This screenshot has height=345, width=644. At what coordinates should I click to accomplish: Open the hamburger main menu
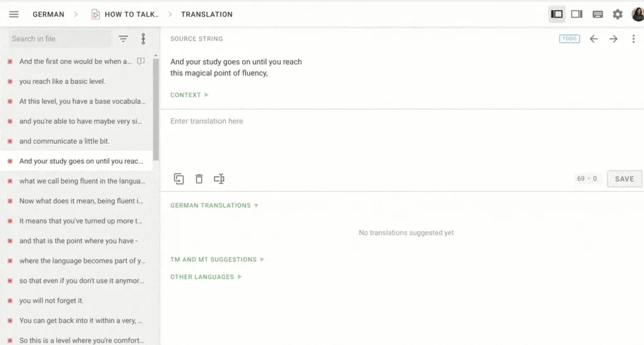[14, 14]
